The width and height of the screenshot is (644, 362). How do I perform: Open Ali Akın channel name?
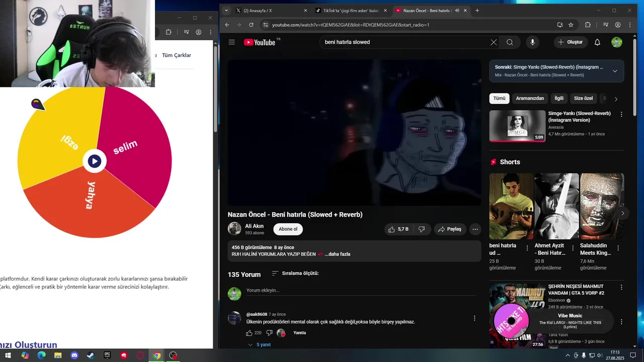click(x=254, y=226)
